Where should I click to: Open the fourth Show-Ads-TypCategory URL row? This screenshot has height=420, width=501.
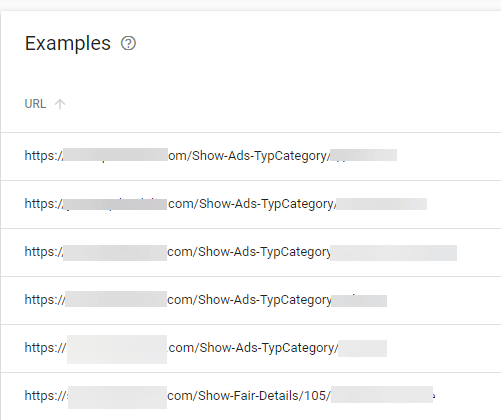click(x=251, y=300)
